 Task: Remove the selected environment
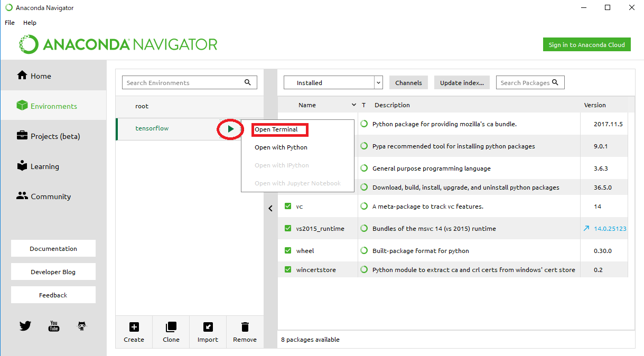245,332
